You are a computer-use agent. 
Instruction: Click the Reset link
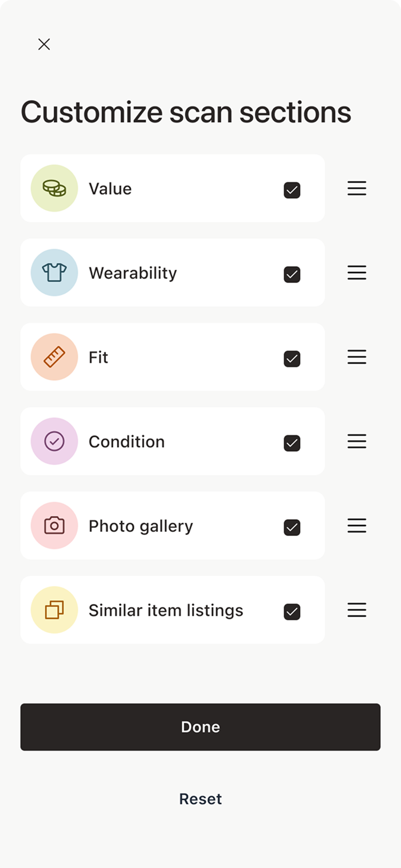200,799
